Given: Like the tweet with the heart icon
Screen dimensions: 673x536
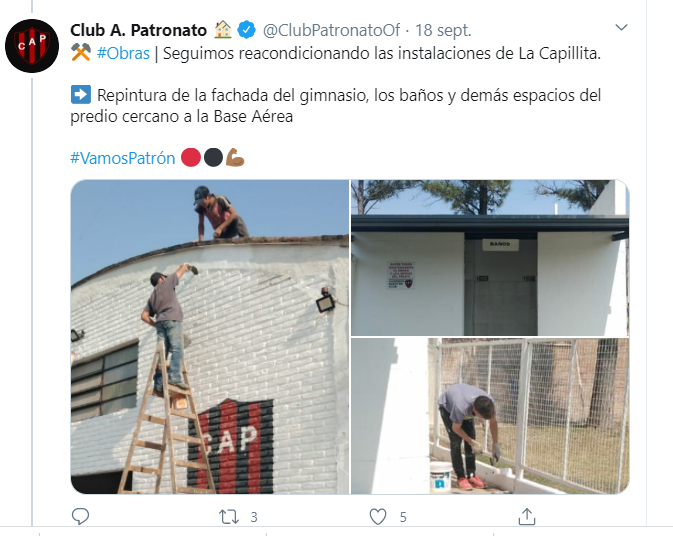Looking at the screenshot, I should (x=378, y=517).
